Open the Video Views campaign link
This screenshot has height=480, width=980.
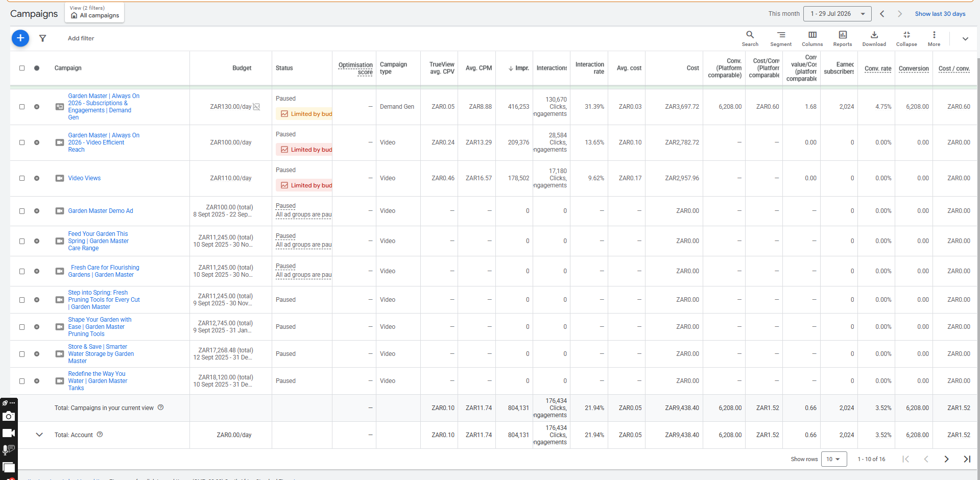84,178
